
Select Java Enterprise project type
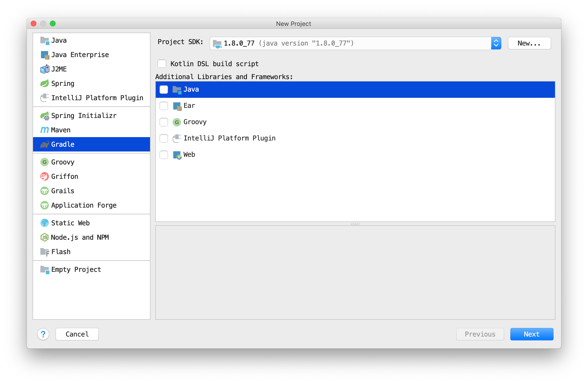coord(92,55)
